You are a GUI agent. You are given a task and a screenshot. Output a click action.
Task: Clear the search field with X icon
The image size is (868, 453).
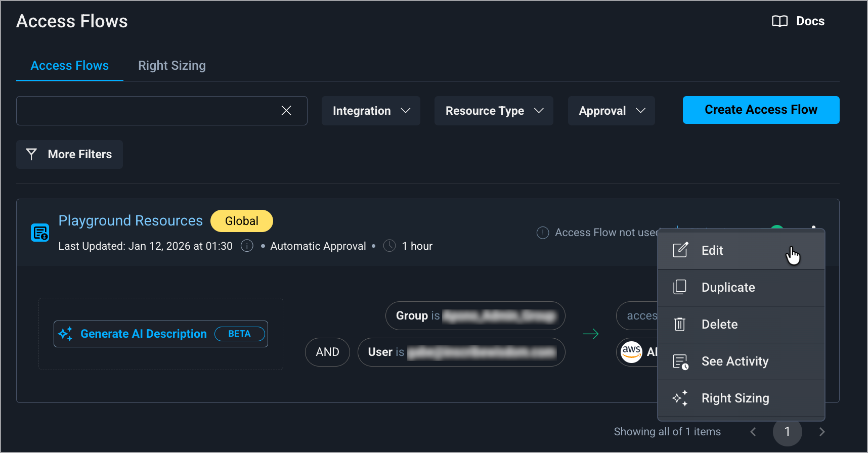click(286, 111)
